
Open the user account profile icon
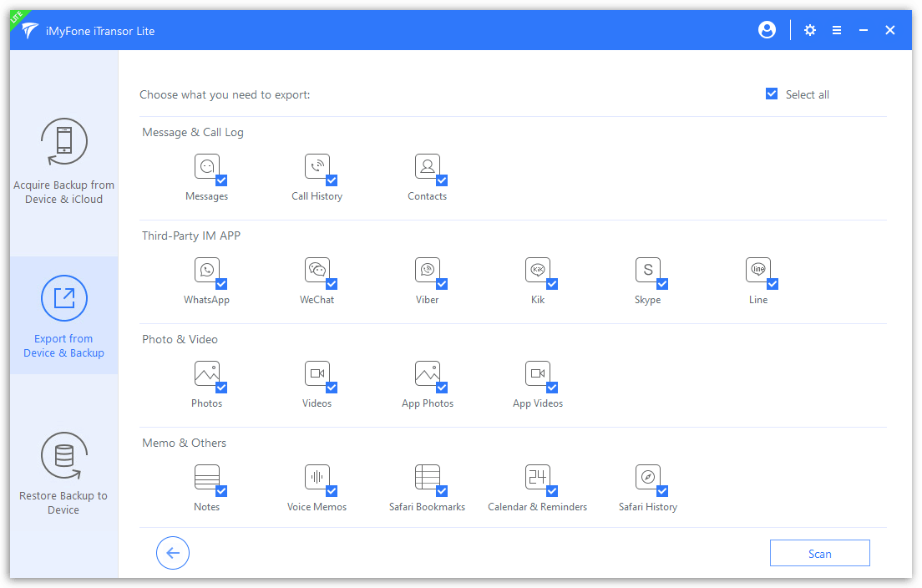tap(767, 30)
